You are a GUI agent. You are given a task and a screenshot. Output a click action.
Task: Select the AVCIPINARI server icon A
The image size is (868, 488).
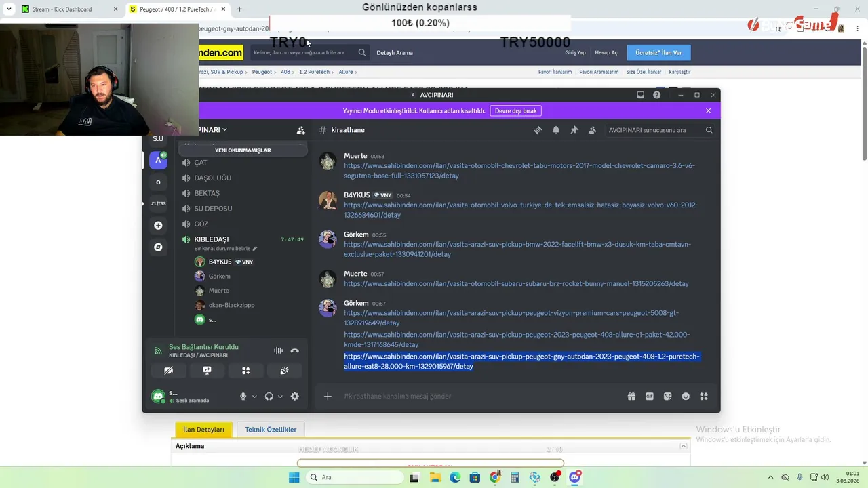tap(158, 160)
